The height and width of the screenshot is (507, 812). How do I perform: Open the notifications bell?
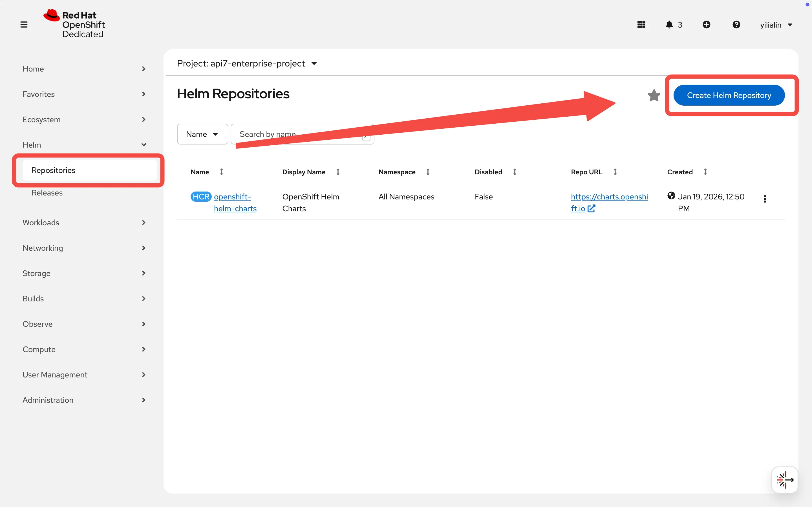click(669, 25)
